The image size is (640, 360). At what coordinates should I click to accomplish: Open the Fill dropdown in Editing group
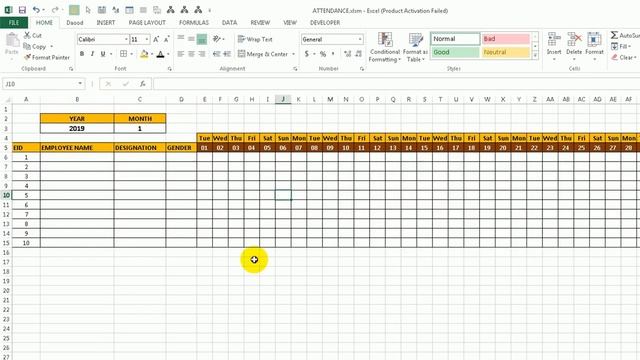click(622, 47)
